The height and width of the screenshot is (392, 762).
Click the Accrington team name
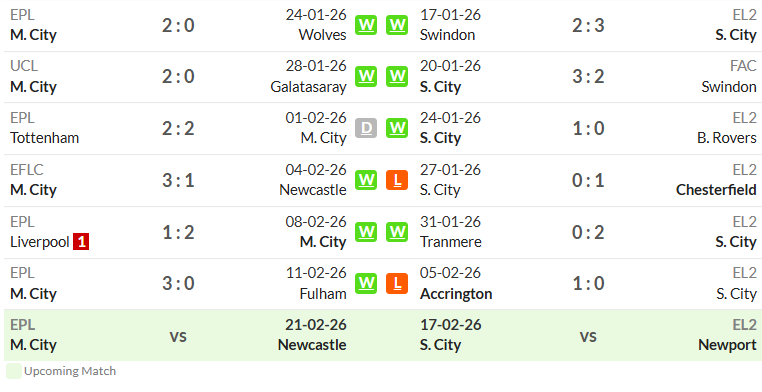[456, 294]
